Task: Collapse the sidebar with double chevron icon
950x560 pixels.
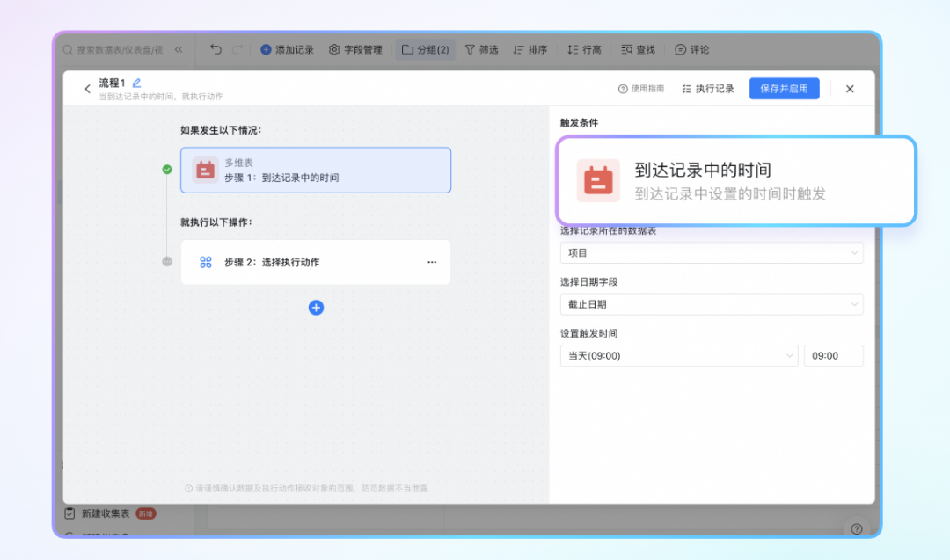Action: 179,50
